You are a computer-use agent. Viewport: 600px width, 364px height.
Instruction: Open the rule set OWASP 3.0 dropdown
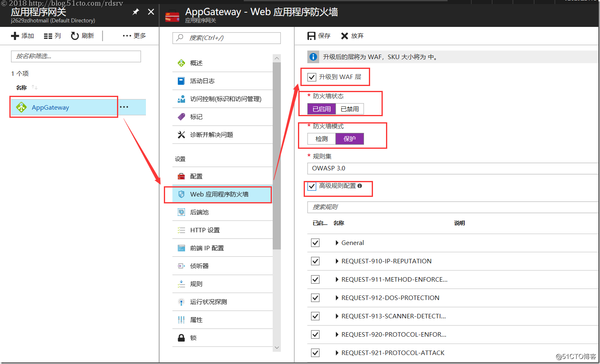pyautogui.click(x=453, y=168)
